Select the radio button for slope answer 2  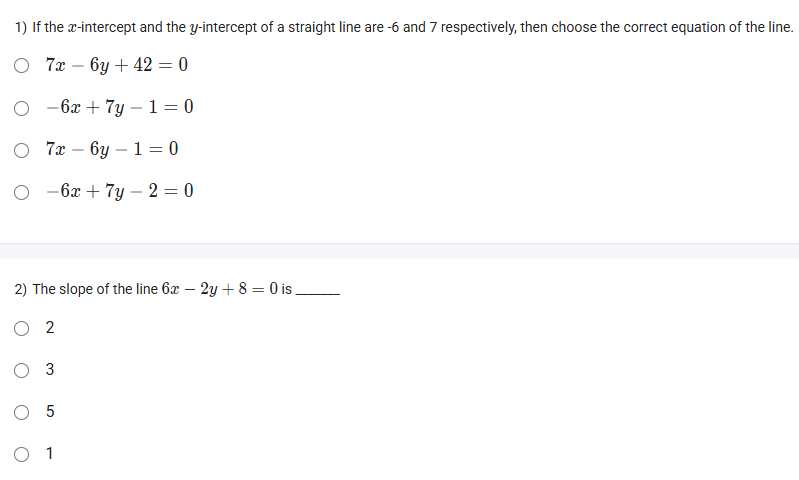tap(22, 328)
